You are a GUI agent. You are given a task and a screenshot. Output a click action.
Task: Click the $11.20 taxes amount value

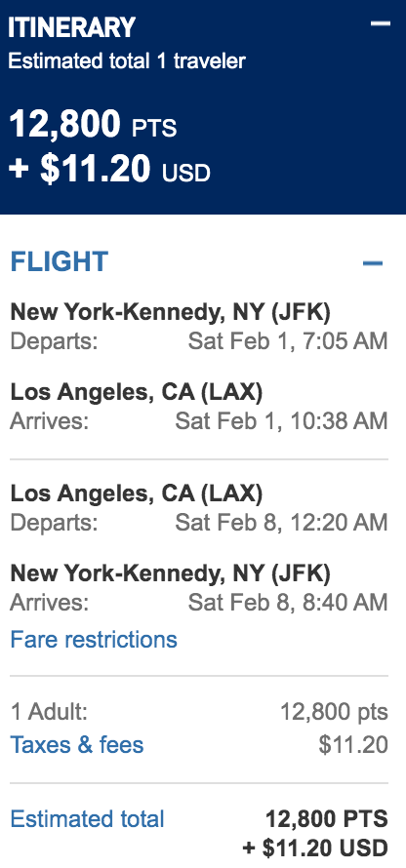click(x=353, y=745)
